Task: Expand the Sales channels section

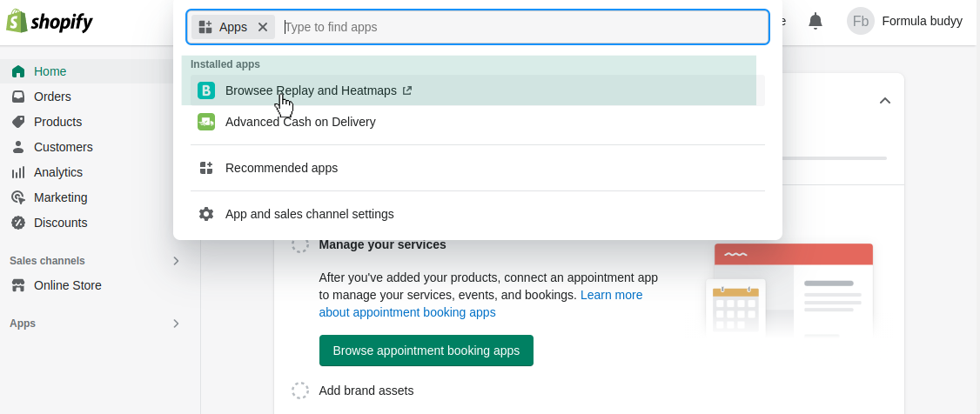Action: tap(176, 261)
